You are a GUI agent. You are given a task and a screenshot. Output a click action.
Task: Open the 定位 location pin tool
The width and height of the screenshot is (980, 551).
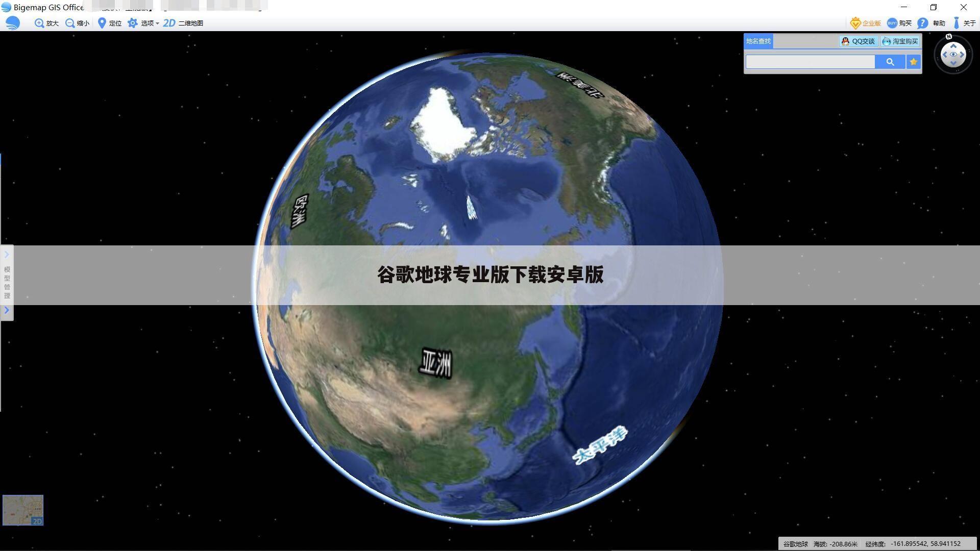point(109,23)
